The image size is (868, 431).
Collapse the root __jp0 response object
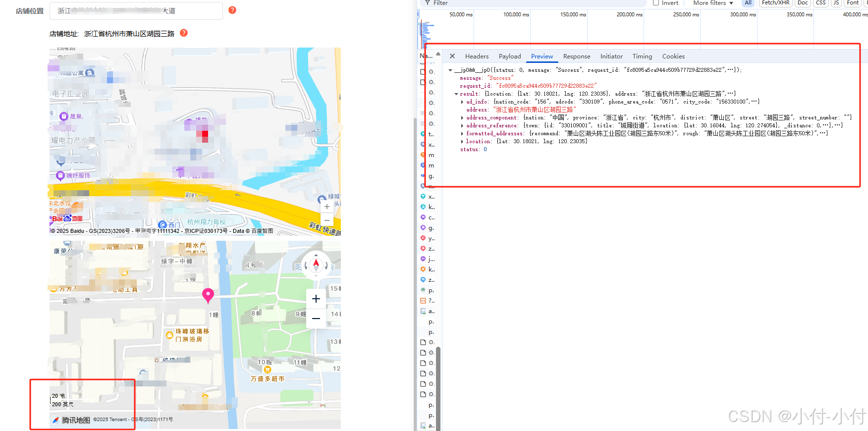tap(450, 70)
